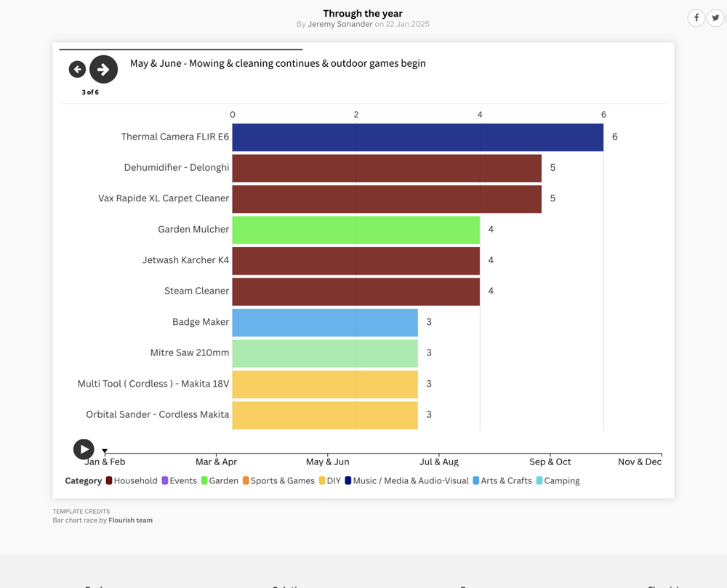This screenshot has height=588, width=727.
Task: Jump timeline to Jan & Feb
Action: [105, 462]
